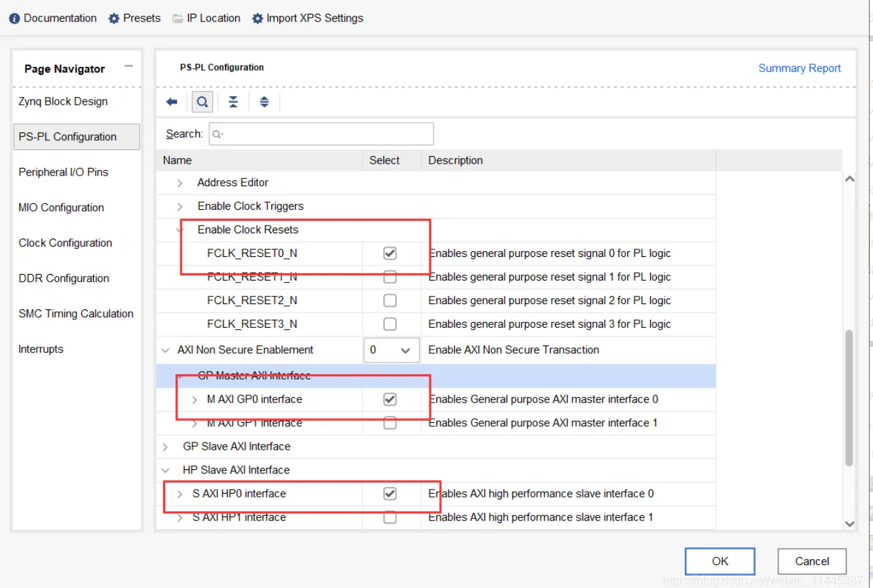Click 'Enables General purpose AXI master interface 1'

click(543, 423)
